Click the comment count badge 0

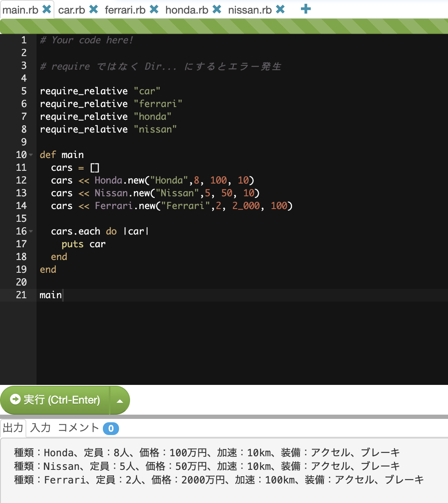[111, 428]
